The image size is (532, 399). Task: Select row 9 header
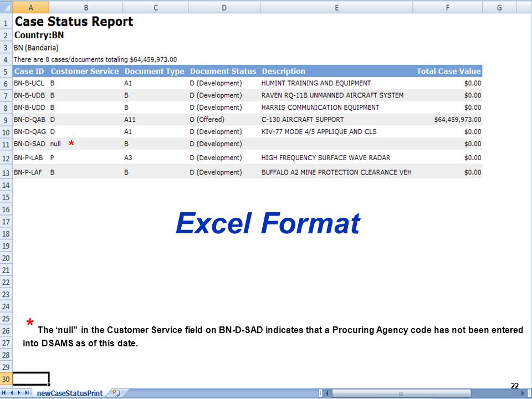coord(6,120)
